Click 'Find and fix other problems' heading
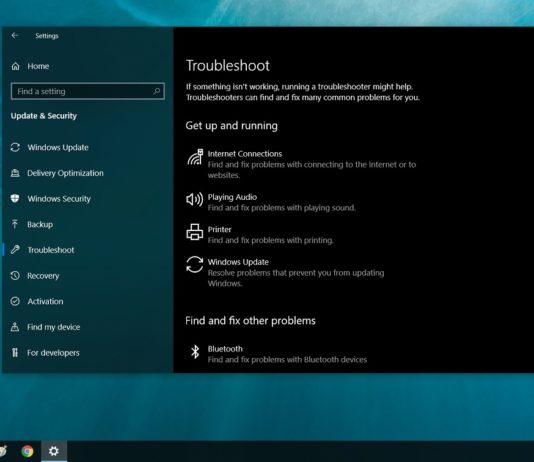This screenshot has width=534, height=462. 250,320
